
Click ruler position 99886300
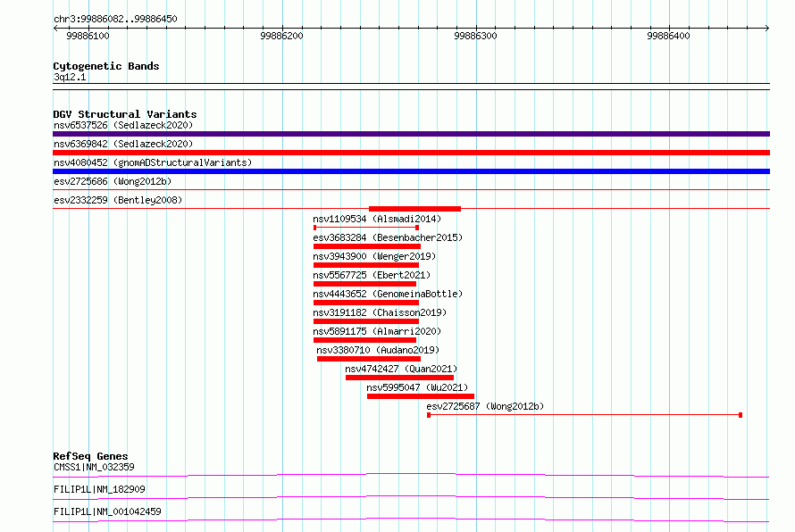tap(475, 36)
